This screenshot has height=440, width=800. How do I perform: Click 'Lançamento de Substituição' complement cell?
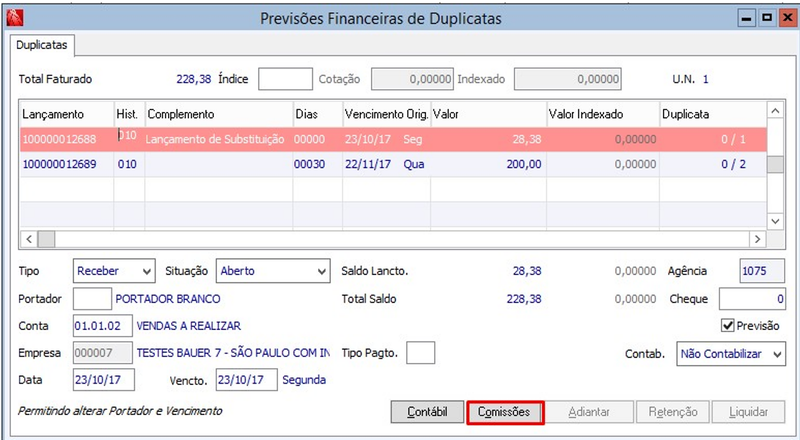pos(219,139)
